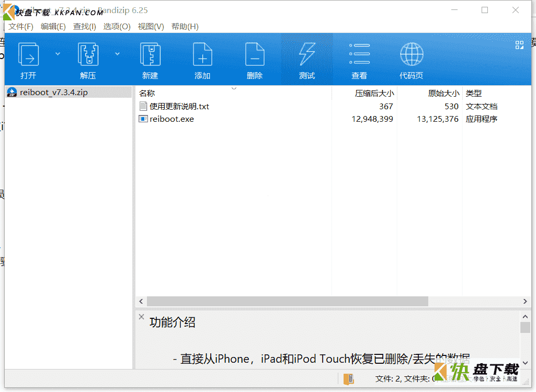Click the compressed size value 367

(x=386, y=106)
